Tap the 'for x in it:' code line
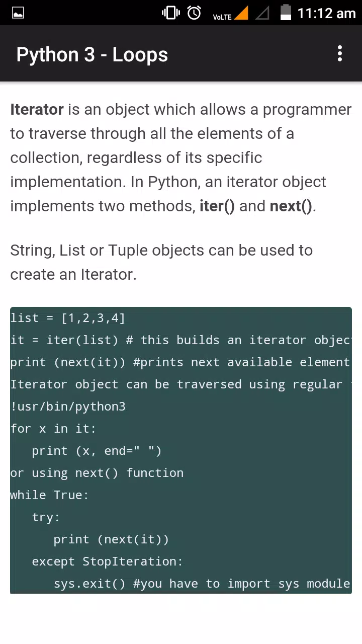362x644 pixels. pyautogui.click(x=53, y=429)
